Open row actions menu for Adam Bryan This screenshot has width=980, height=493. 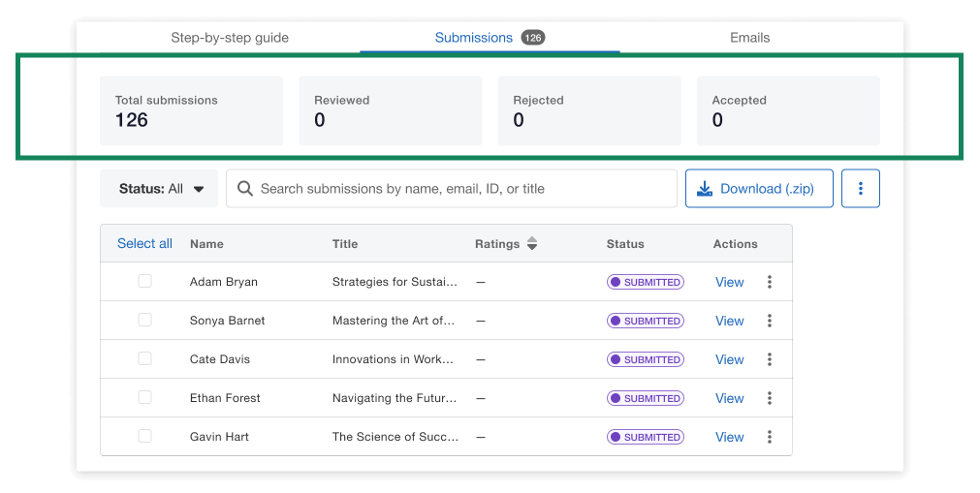point(770,282)
